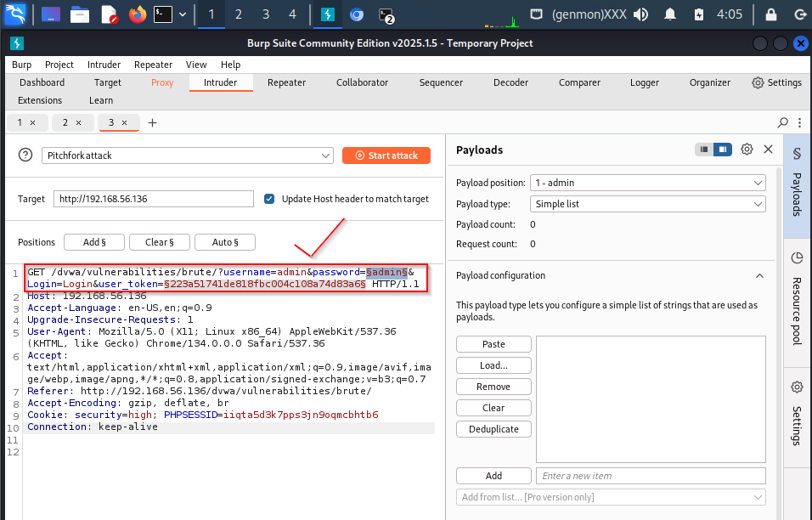The height and width of the screenshot is (520, 812).
Task: Click the Target URL input field
Action: tap(153, 199)
